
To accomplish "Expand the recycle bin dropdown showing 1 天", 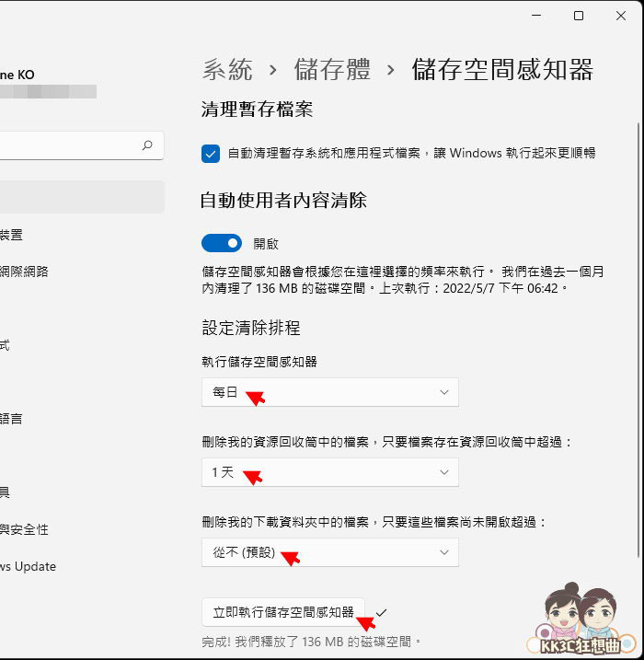I will coord(329,472).
